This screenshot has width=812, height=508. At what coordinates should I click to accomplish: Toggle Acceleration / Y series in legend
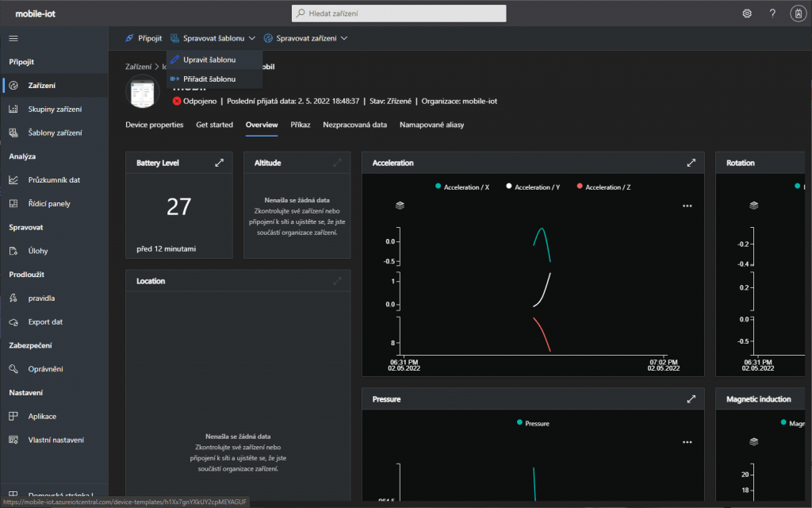537,187
